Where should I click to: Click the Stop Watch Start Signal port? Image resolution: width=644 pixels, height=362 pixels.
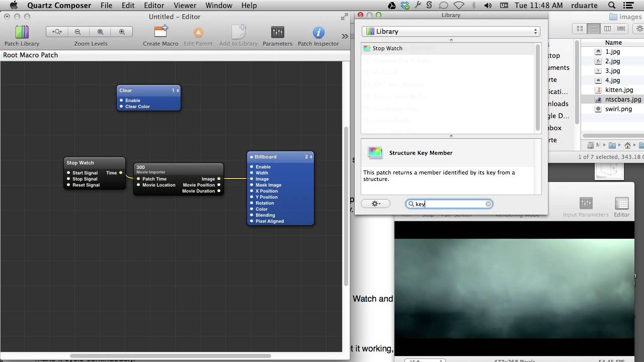tap(68, 173)
